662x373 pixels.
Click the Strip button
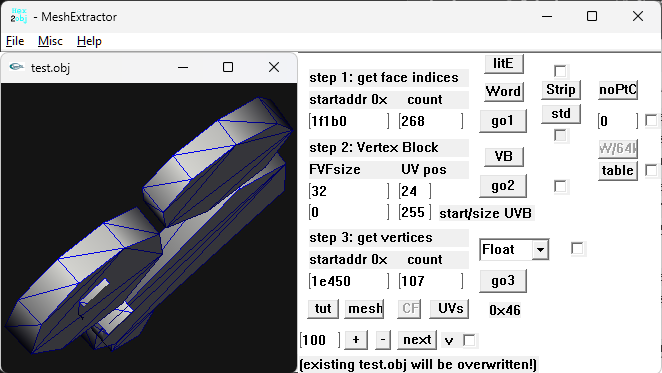coord(561,90)
